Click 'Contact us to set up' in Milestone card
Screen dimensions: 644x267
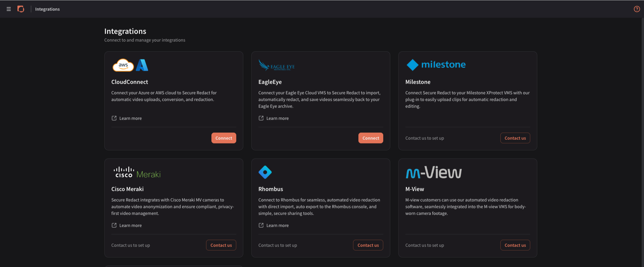(425, 138)
